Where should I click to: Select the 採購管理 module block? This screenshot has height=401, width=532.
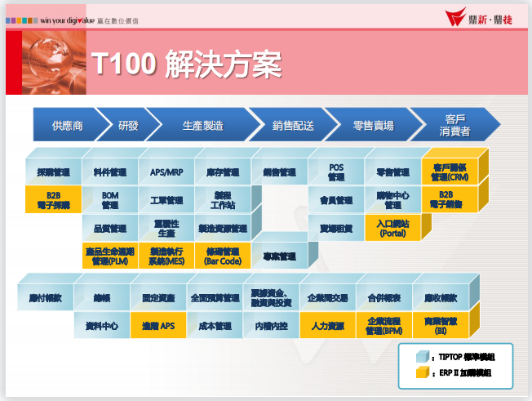pyautogui.click(x=54, y=172)
